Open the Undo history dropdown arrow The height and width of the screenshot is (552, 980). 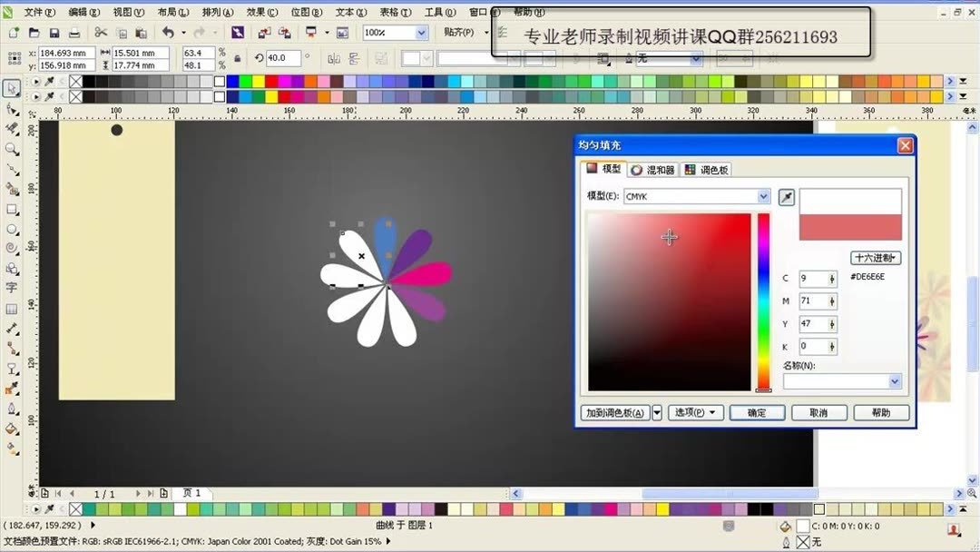tap(183, 33)
